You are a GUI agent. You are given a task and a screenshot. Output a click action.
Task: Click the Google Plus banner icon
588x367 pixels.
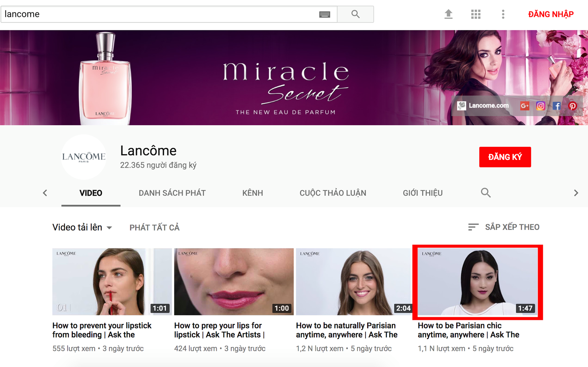click(525, 106)
